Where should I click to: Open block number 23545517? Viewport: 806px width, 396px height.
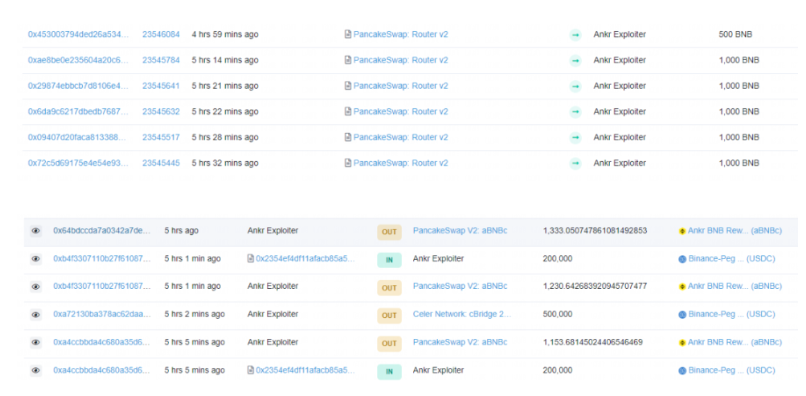[x=161, y=137]
